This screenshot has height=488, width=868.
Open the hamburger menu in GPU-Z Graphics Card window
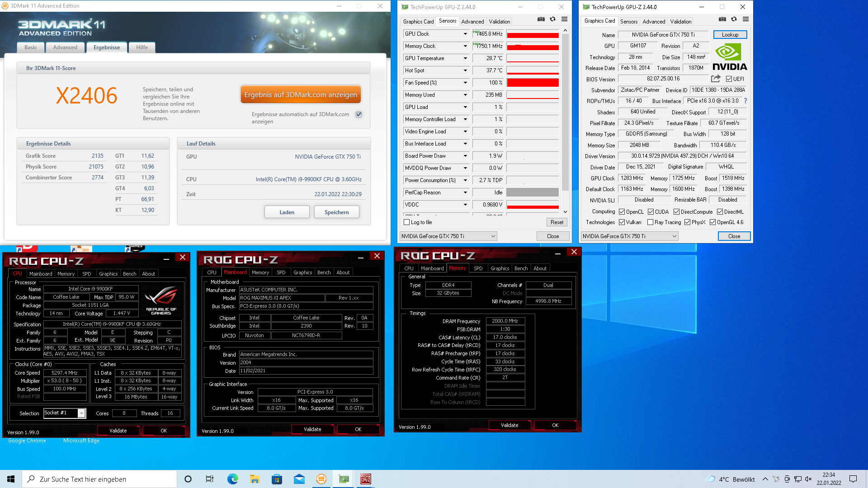(745, 19)
